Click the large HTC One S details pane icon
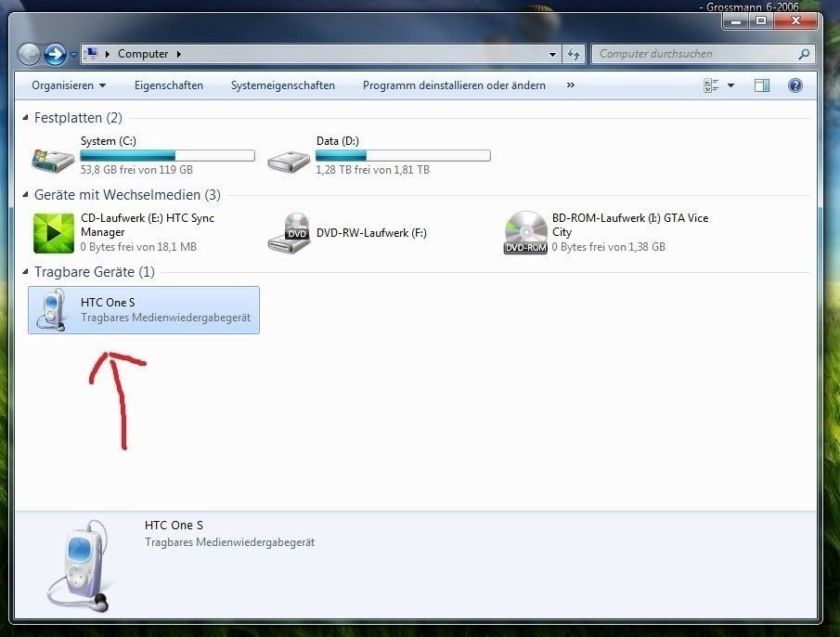Image resolution: width=840 pixels, height=637 pixels. point(79,565)
